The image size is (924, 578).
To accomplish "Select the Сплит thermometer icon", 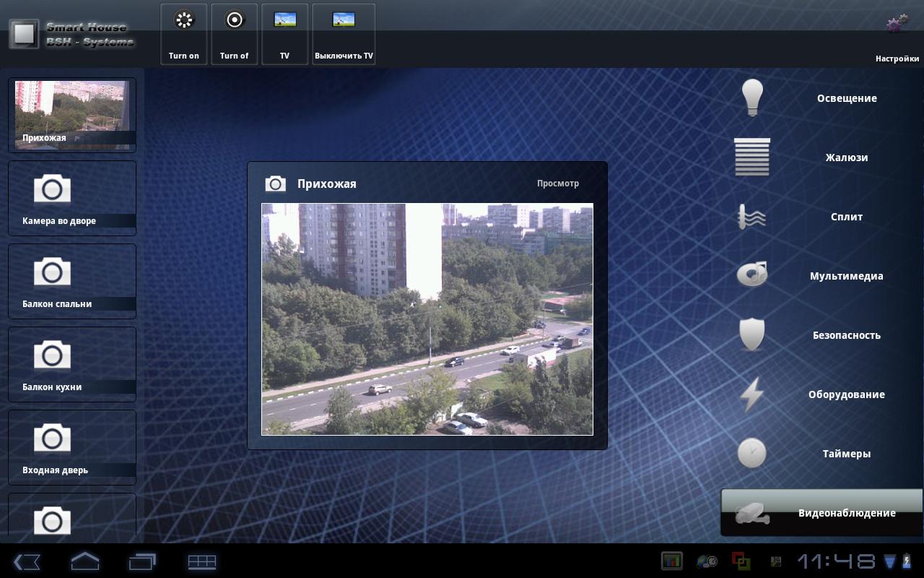I will pyautogui.click(x=751, y=217).
